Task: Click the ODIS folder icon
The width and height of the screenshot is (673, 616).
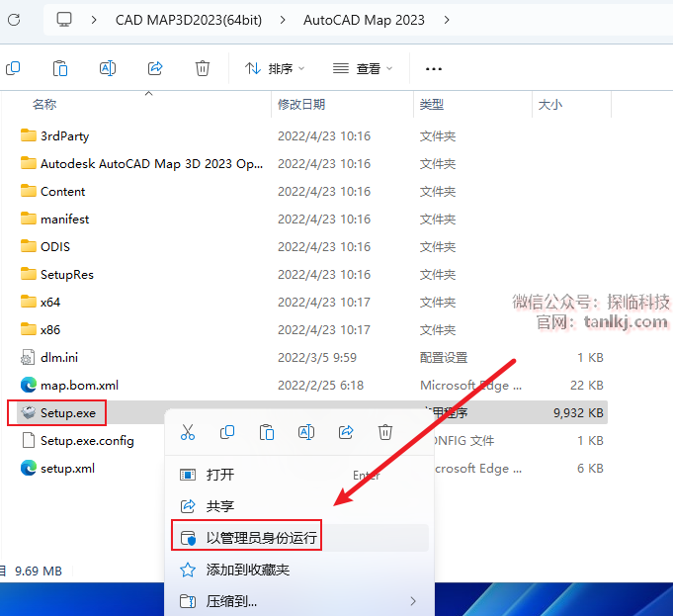Action: 29,246
